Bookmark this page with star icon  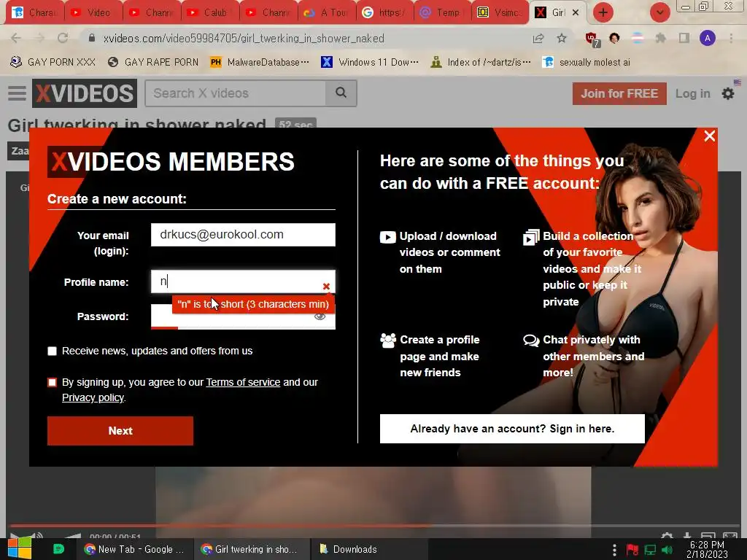562,39
